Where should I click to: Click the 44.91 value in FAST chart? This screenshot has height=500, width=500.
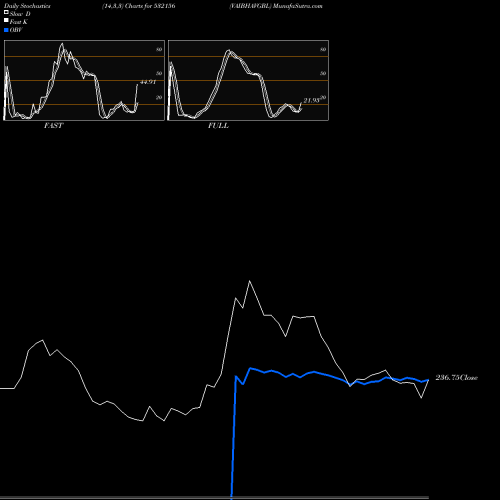click(x=148, y=82)
